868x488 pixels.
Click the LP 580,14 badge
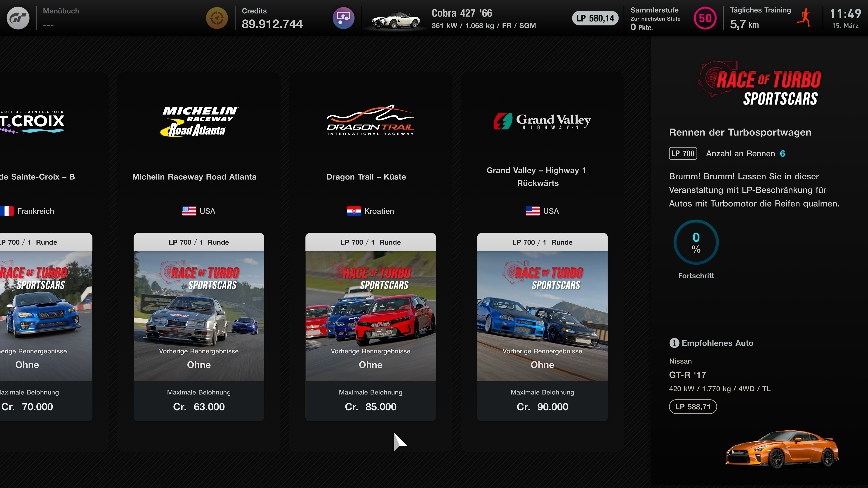click(x=595, y=18)
